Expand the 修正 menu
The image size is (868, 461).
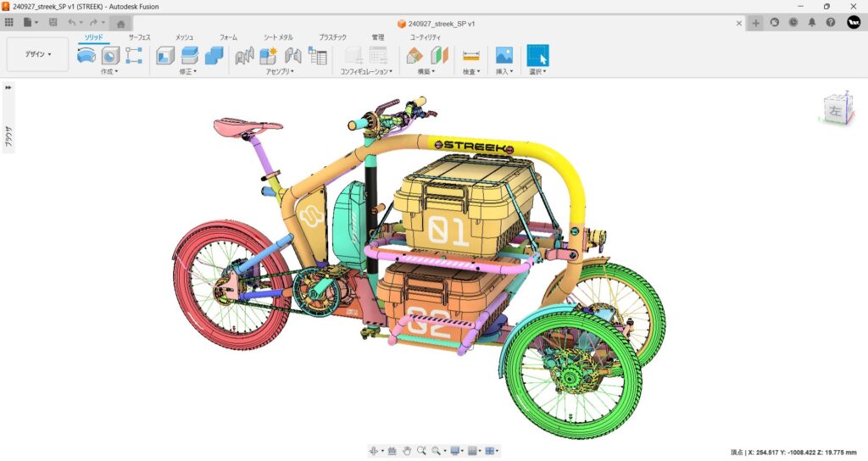click(x=188, y=71)
